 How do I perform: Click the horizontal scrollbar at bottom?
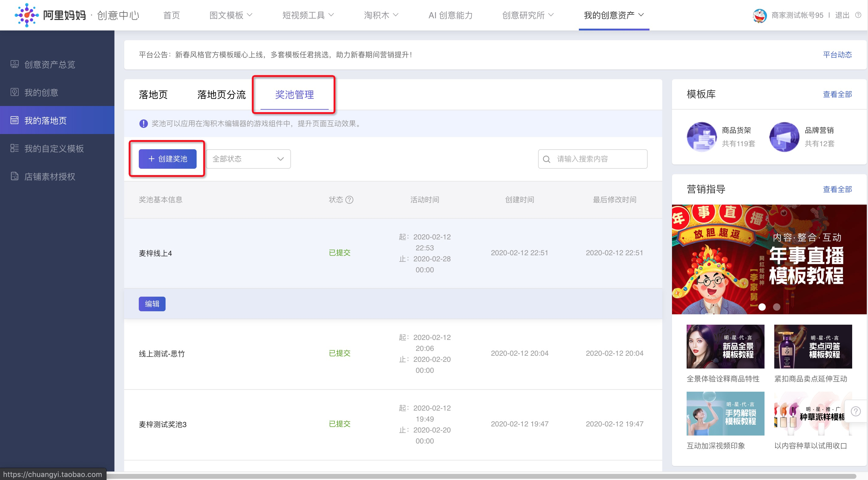pos(482,476)
